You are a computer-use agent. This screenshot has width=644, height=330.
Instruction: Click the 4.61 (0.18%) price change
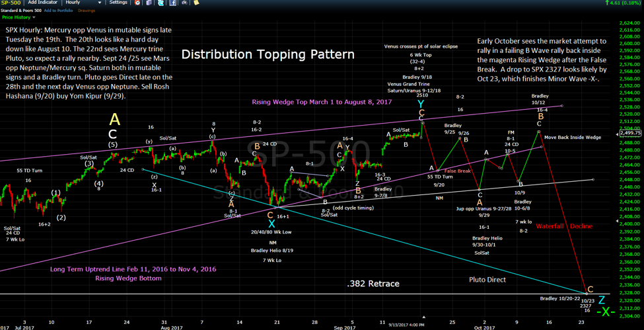tap(624, 3)
